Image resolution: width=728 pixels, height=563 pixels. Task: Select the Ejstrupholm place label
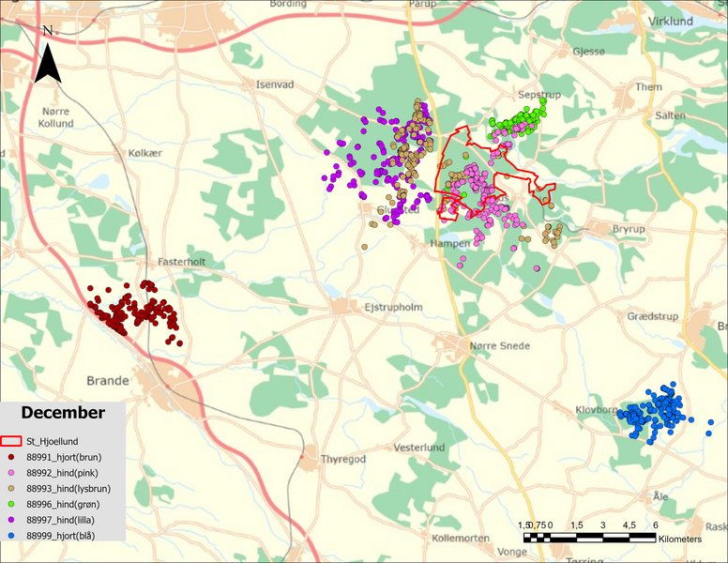pos(393,307)
